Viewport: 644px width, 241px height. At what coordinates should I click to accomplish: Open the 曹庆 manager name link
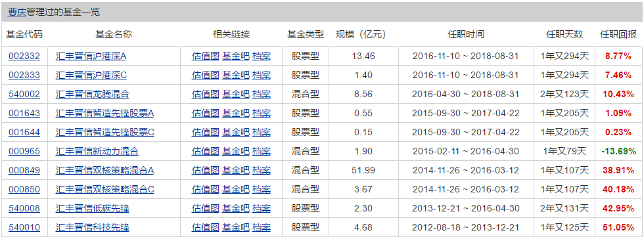tap(17, 12)
